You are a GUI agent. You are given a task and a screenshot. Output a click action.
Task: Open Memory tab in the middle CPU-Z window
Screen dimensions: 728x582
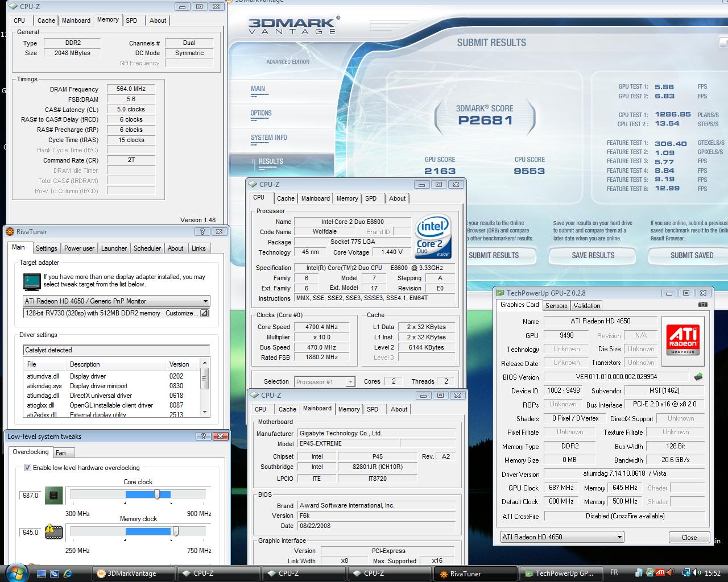tap(347, 198)
